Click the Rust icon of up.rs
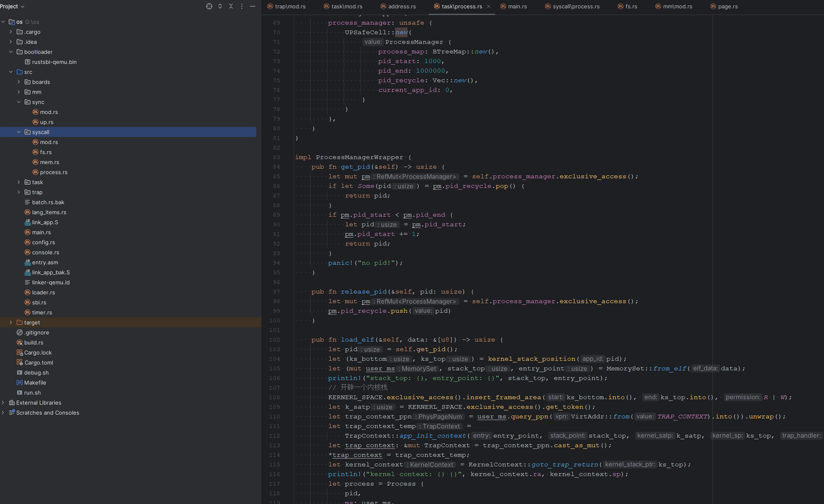This screenshot has width=824, height=504. pyautogui.click(x=35, y=122)
